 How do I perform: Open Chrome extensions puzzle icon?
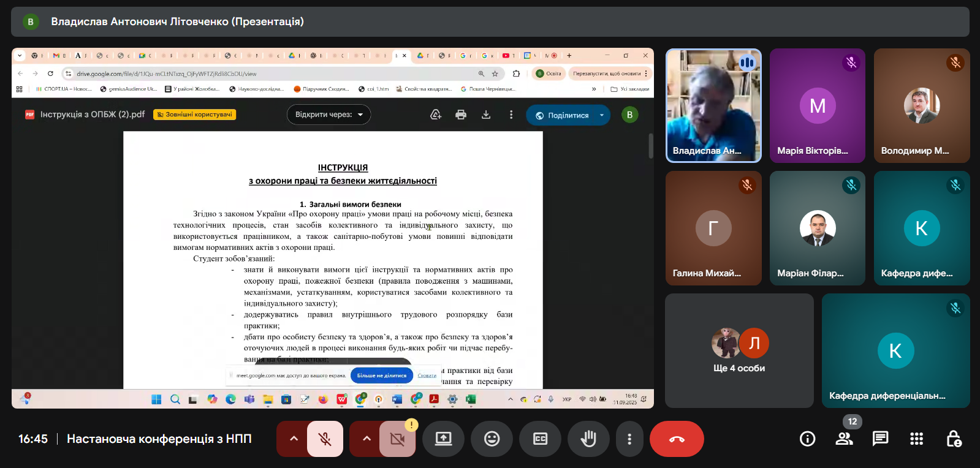516,74
